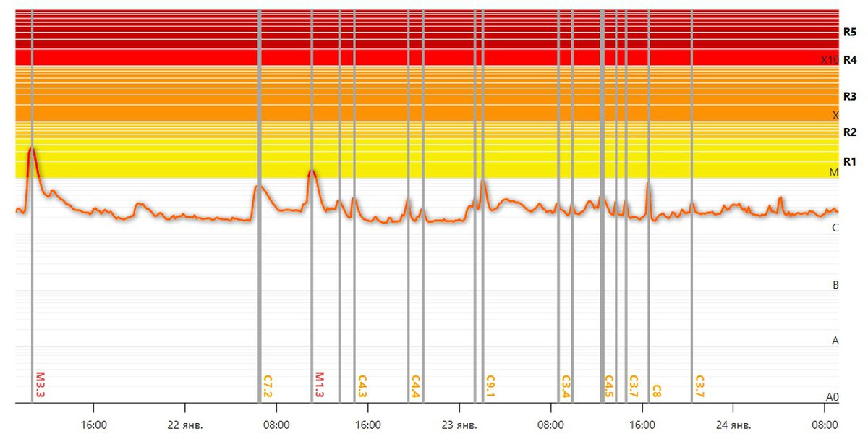Click the X10 axis class label
This screenshot has width=868, height=447.
tap(830, 59)
